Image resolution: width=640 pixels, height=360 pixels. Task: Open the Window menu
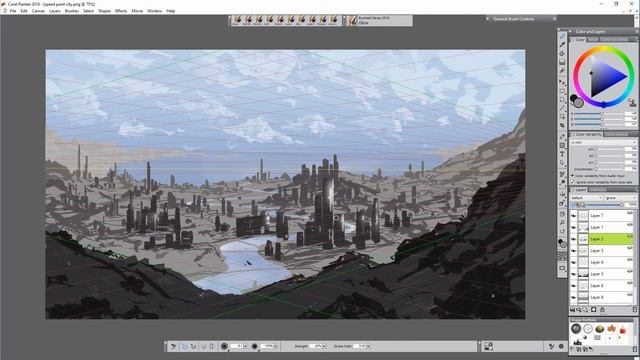click(x=155, y=11)
